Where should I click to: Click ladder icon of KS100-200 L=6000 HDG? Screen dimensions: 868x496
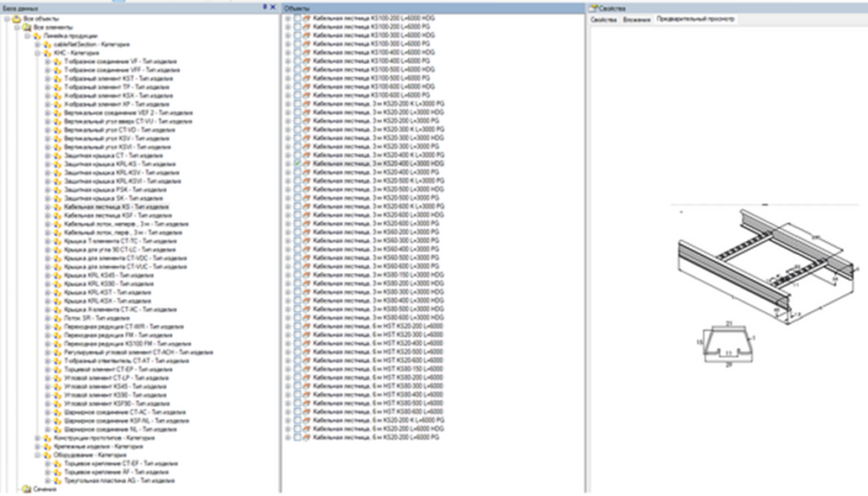coord(307,18)
